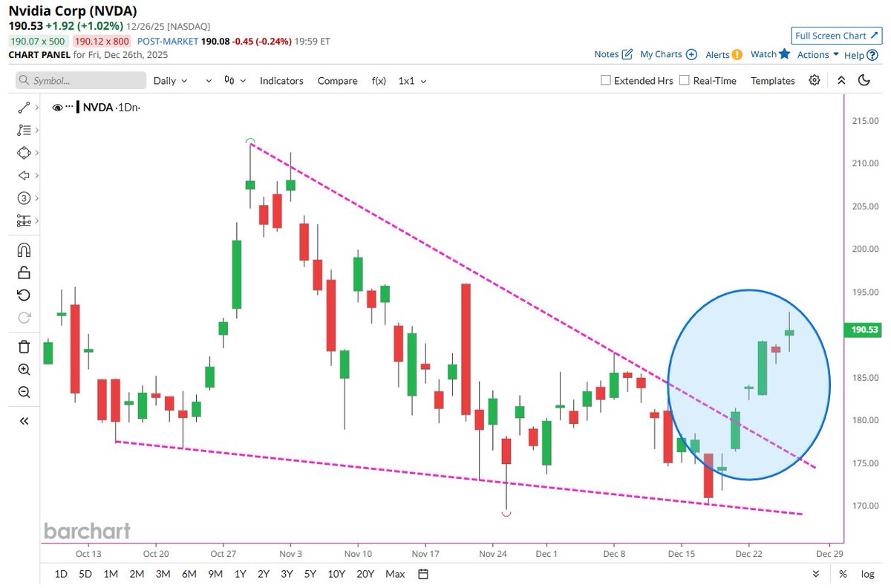Add NVDA to Watch list star
Screen dimensions: 891x588
[x=770, y=54]
